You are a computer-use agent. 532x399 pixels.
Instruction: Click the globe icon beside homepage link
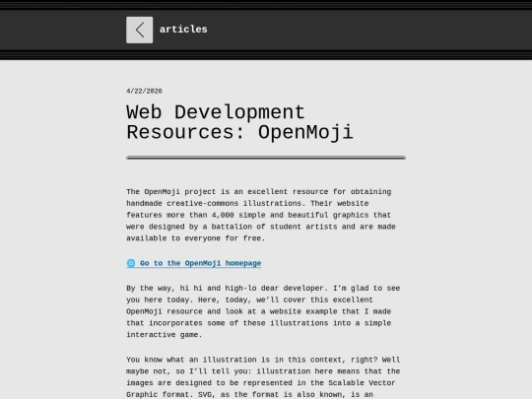point(131,263)
